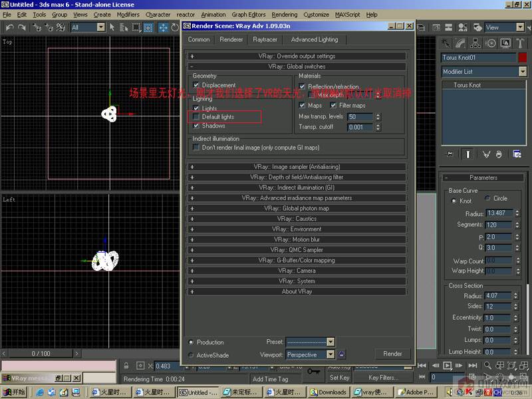532x399 pixels.
Task: Activate the Bind to Space Warp tool
Action: click(61, 27)
